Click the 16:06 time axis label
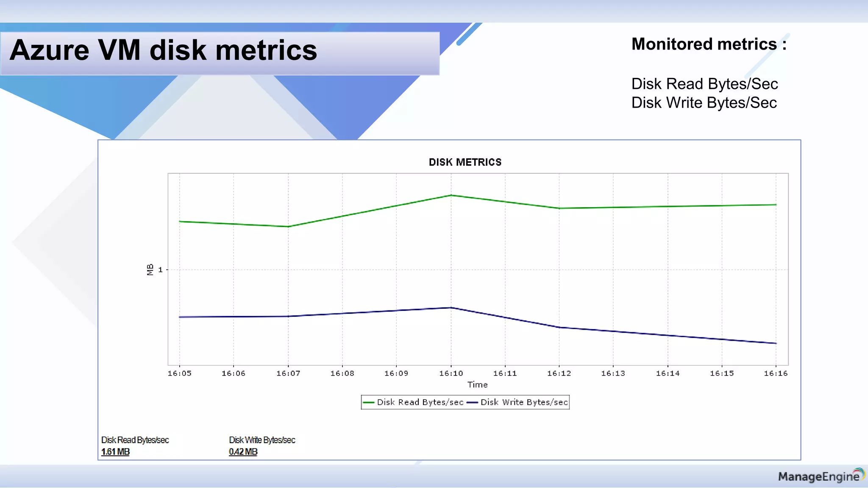The width and height of the screenshot is (868, 488). [234, 373]
